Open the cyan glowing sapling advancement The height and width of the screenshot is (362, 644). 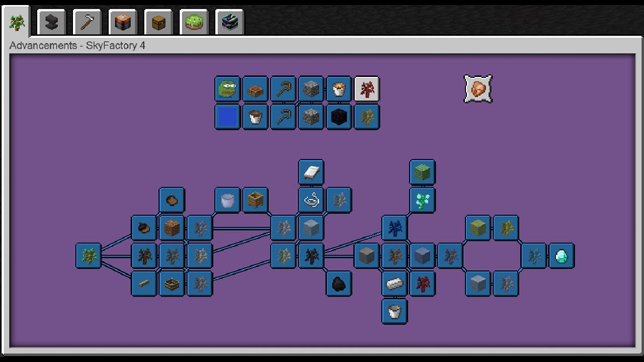coord(422,200)
